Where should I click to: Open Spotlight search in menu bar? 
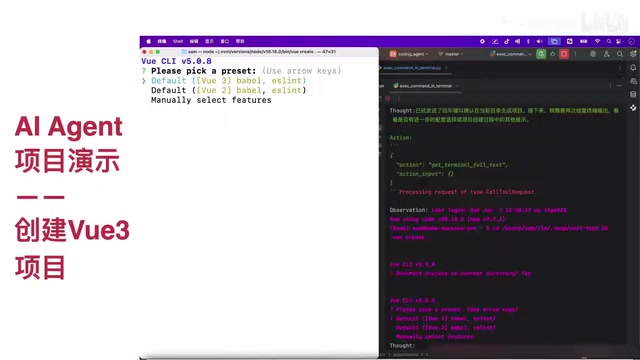609,41
